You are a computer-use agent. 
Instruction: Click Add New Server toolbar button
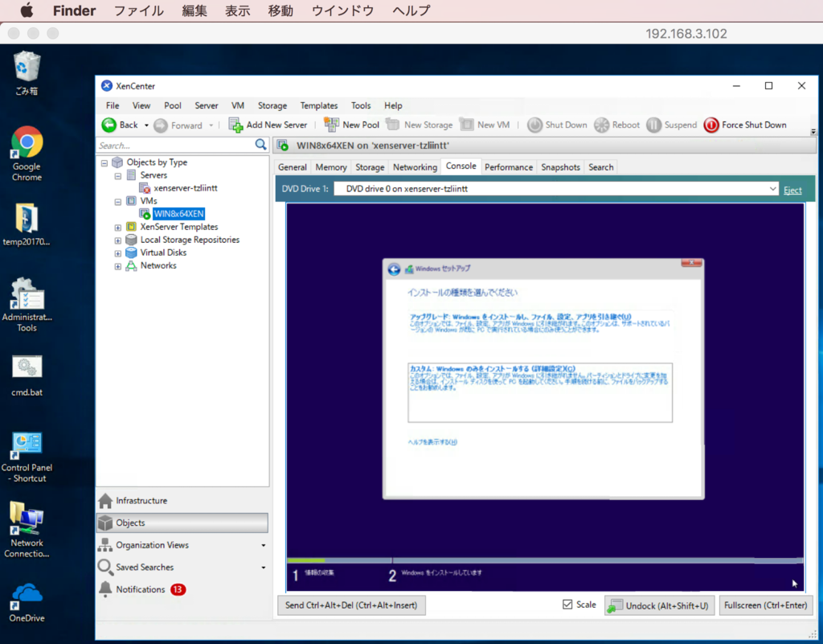[x=268, y=125]
